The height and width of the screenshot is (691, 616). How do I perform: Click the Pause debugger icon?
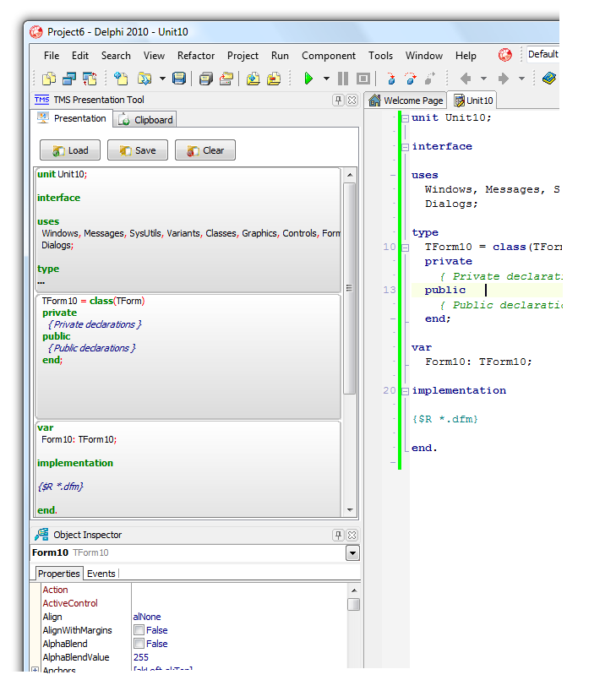pyautogui.click(x=343, y=79)
